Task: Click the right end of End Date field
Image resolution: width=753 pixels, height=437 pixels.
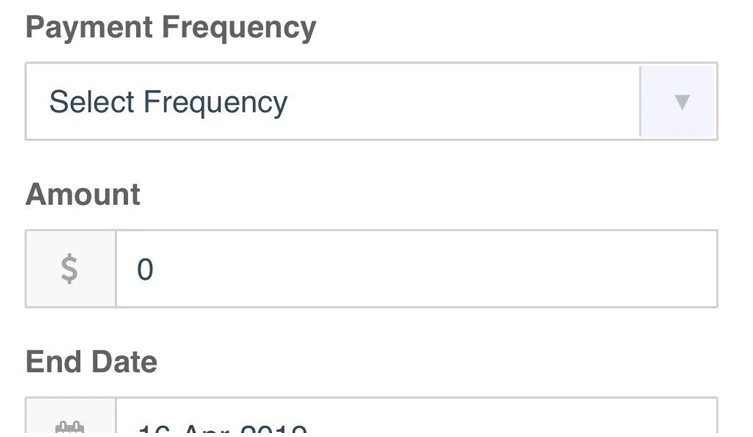Action: pyautogui.click(x=690, y=426)
